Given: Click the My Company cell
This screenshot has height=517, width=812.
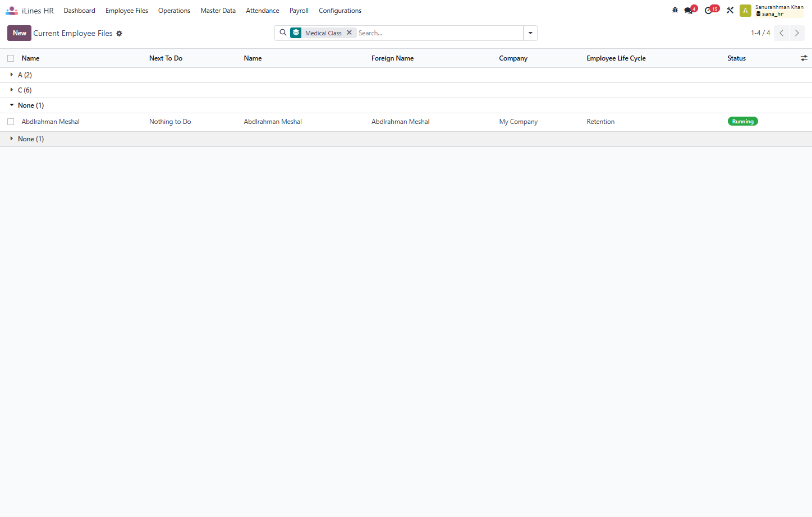Looking at the screenshot, I should pos(518,122).
